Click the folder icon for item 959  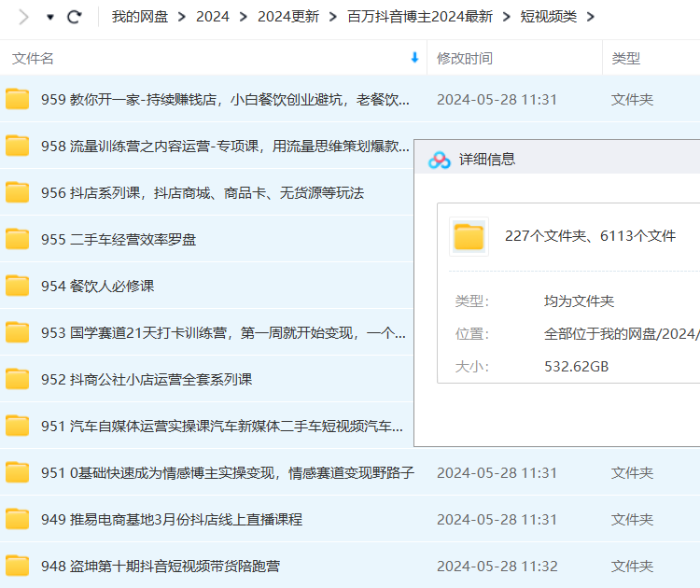18,99
